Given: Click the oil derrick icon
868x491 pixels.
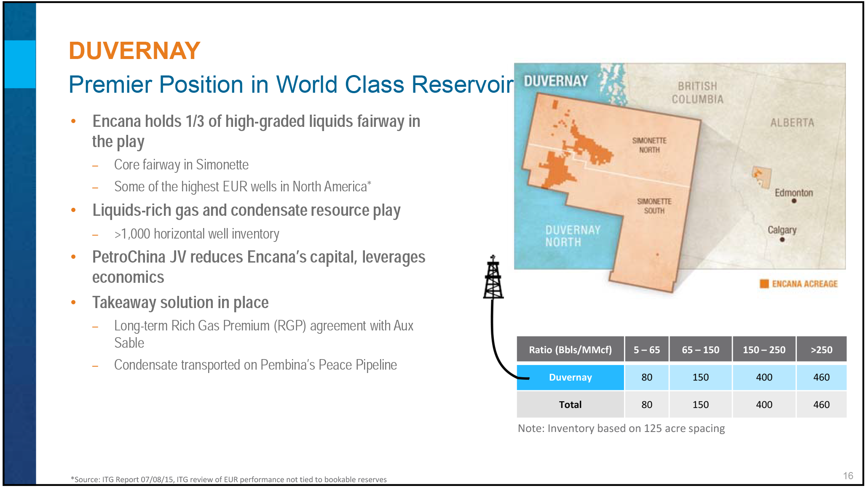Looking at the screenshot, I should coord(493,277).
